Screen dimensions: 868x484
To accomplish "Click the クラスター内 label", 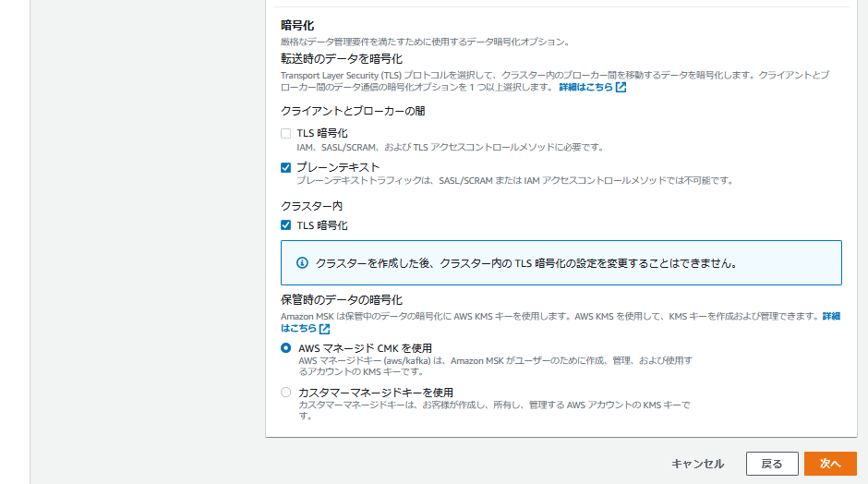I will tap(312, 206).
